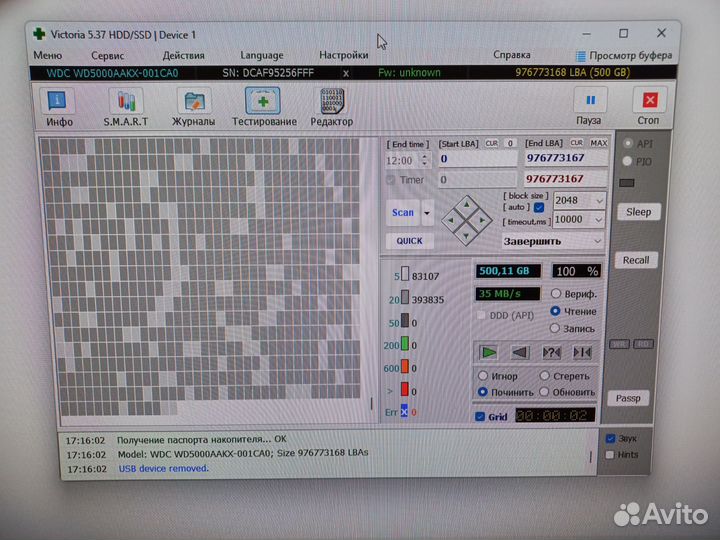This screenshot has height=540, width=720.
Task: Select the PIO access mode
Action: [627, 161]
